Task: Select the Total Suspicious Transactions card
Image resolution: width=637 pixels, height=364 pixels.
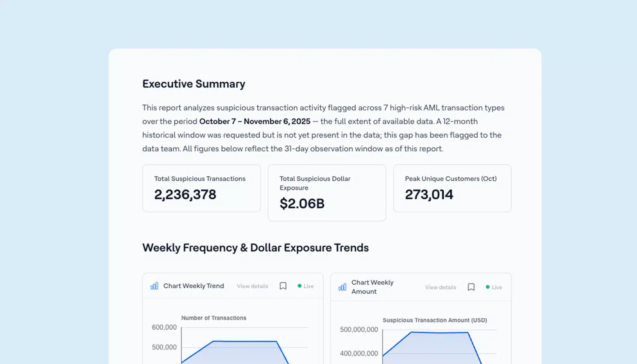Action: (201, 188)
